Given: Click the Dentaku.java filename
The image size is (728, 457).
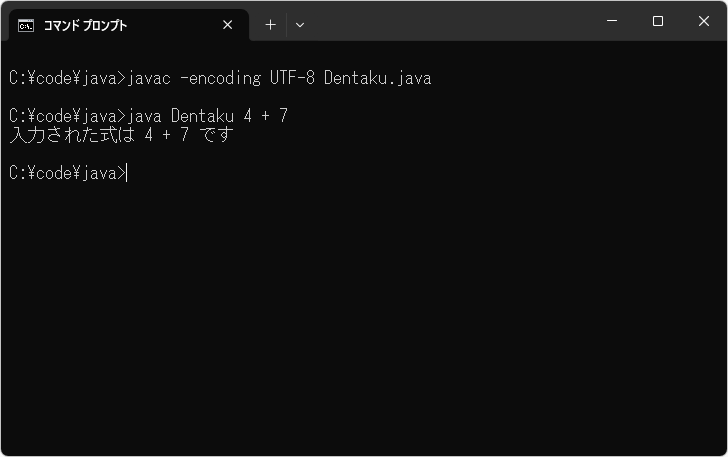Looking at the screenshot, I should (x=377, y=78).
